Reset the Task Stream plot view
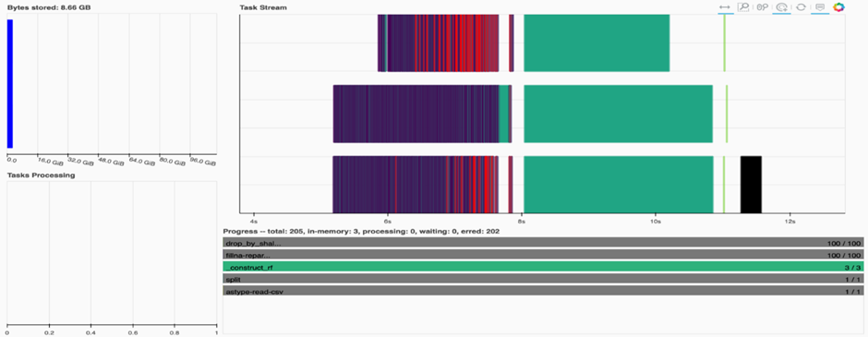 coord(801,7)
